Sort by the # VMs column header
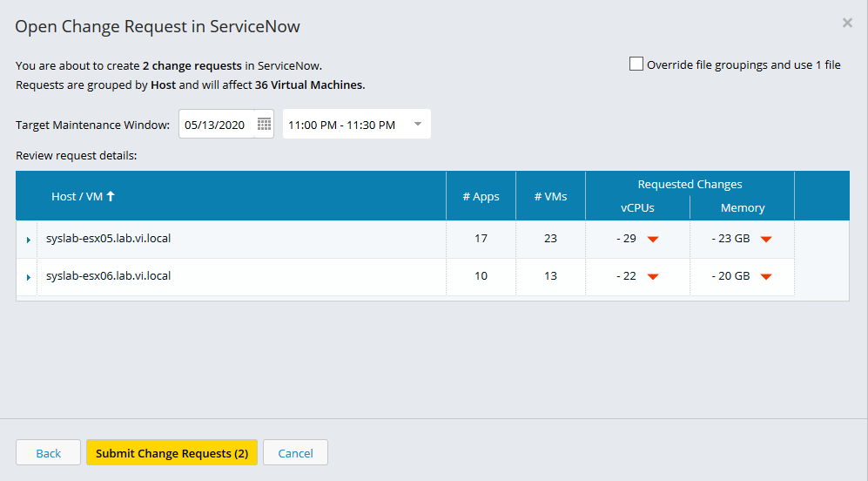The height and width of the screenshot is (481, 868). point(551,197)
